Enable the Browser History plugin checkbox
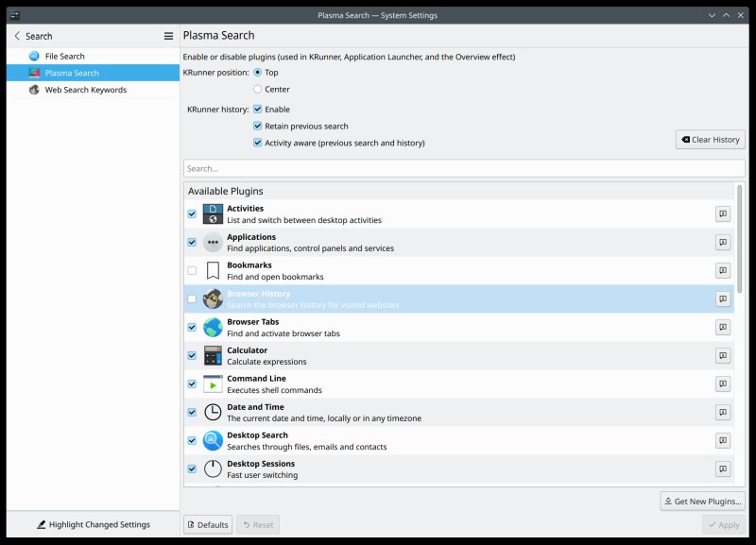Image resolution: width=756 pixels, height=545 pixels. pos(192,299)
